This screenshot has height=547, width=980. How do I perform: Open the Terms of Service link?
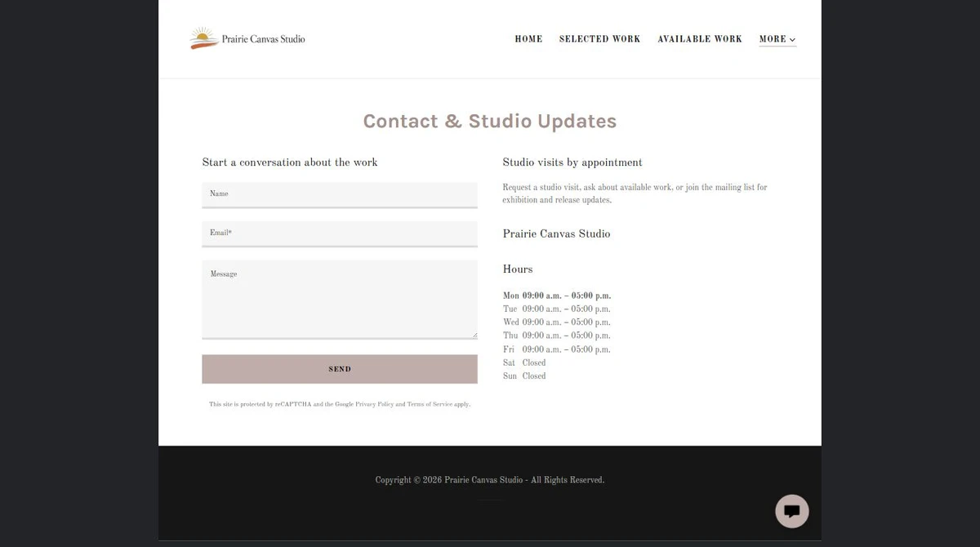tap(430, 404)
